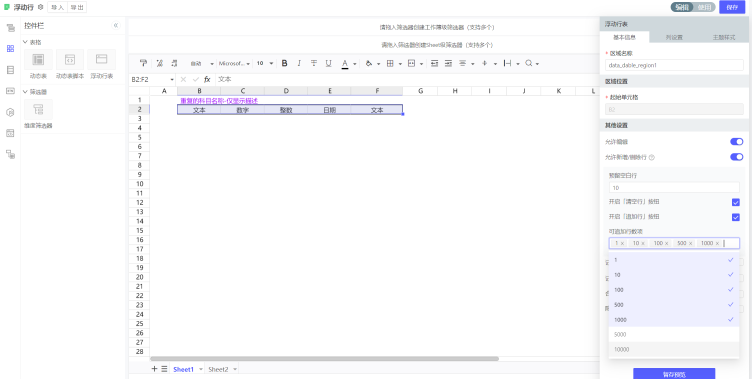Open the Microsoft font family dropdown
This screenshot has height=379, width=752.
235,63
